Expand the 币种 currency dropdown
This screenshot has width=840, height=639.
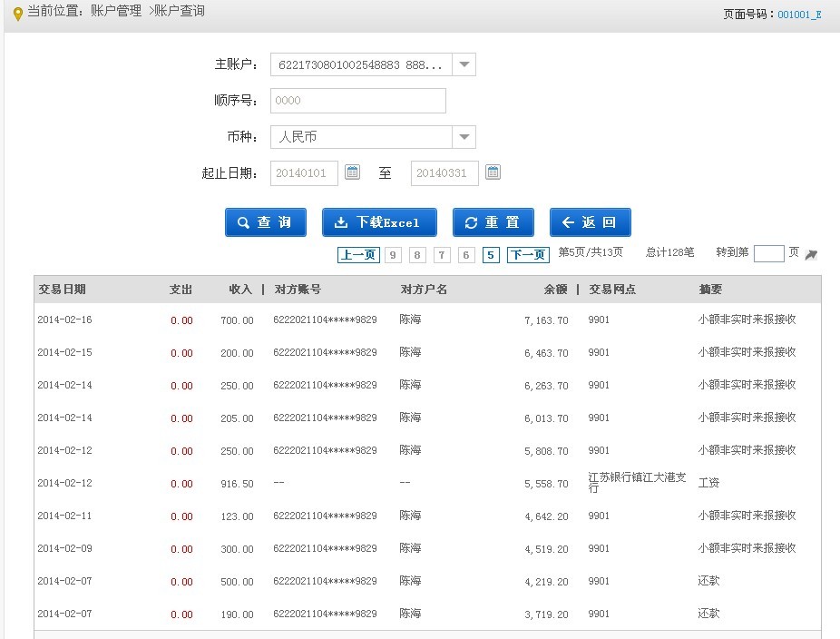point(464,137)
